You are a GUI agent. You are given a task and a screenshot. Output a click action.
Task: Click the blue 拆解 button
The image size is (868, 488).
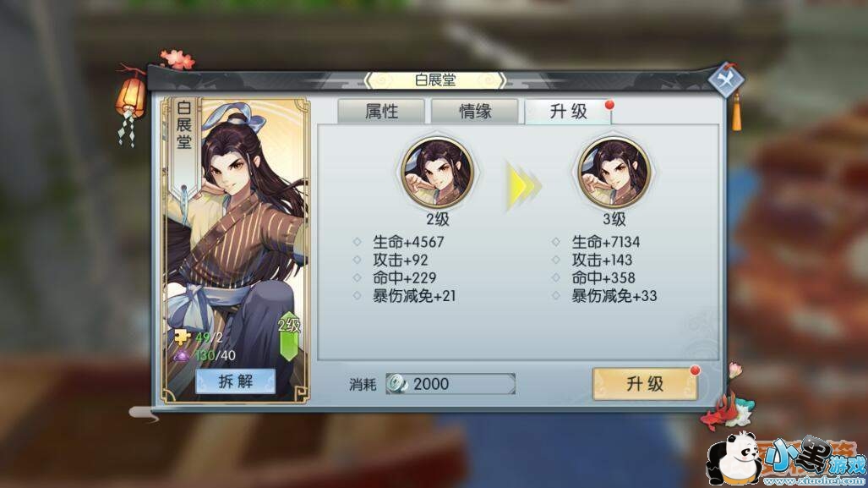click(236, 381)
